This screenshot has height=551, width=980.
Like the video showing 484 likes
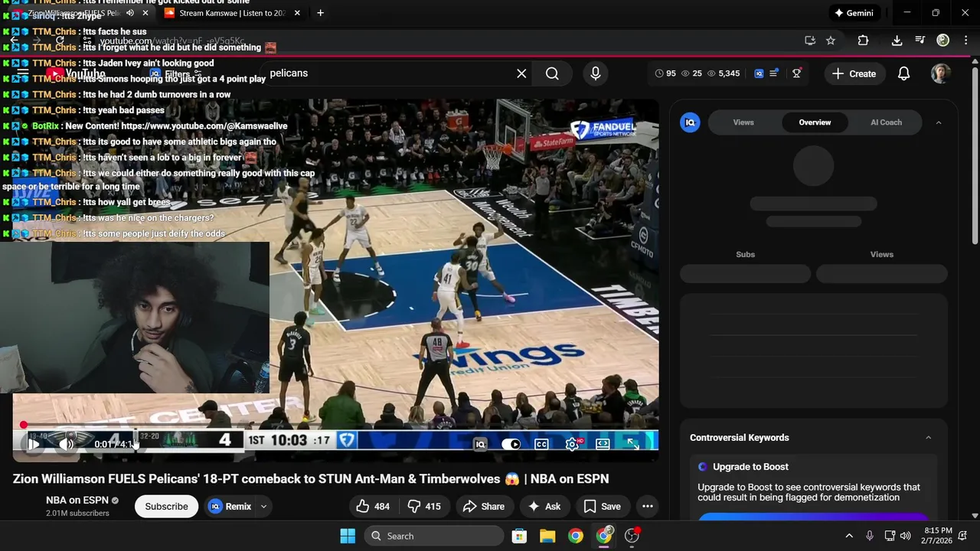[x=373, y=507]
